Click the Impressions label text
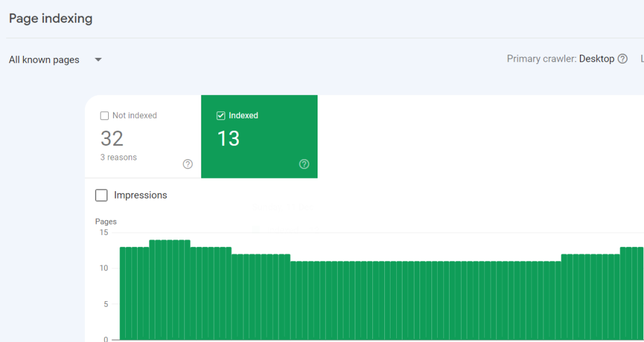644x342 pixels. click(x=140, y=196)
